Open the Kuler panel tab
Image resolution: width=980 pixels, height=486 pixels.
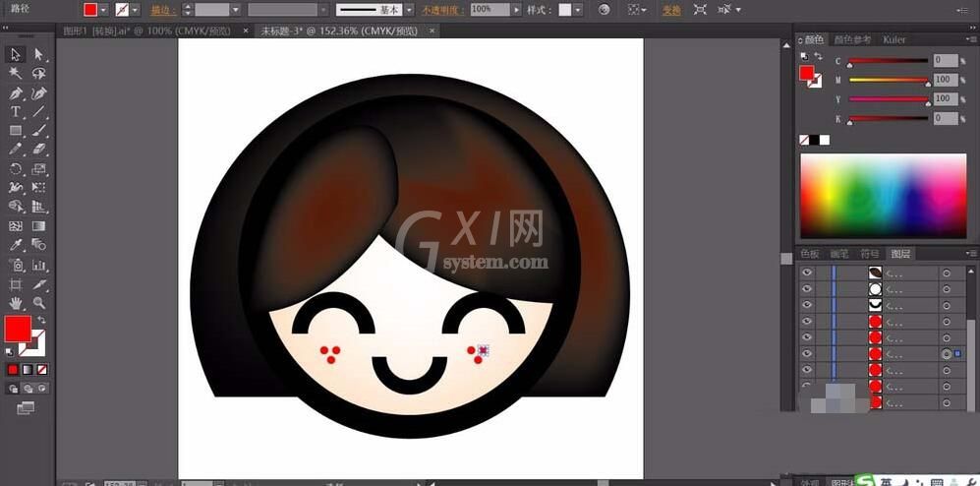point(894,39)
